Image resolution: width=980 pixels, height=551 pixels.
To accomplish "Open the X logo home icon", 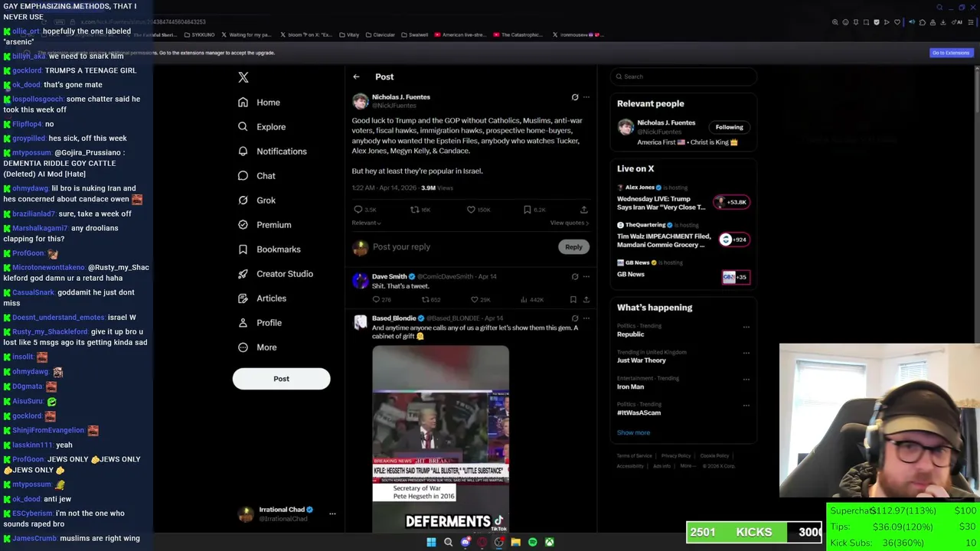I will (x=243, y=77).
